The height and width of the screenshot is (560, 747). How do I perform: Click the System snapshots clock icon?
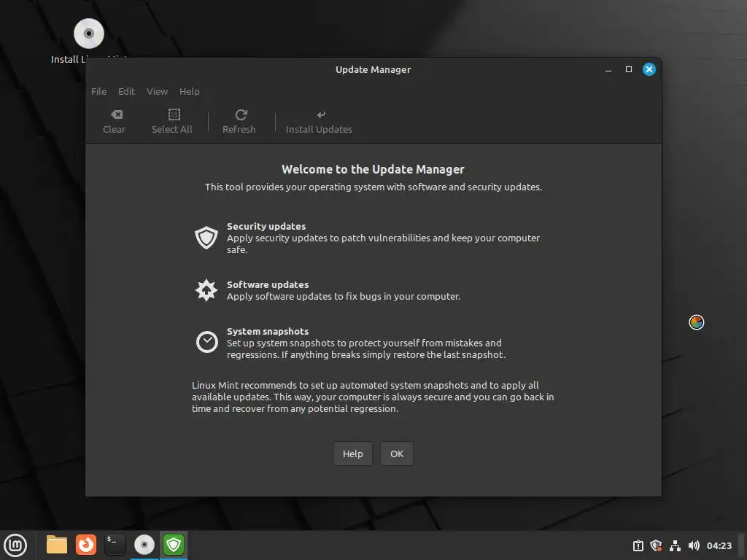click(206, 342)
